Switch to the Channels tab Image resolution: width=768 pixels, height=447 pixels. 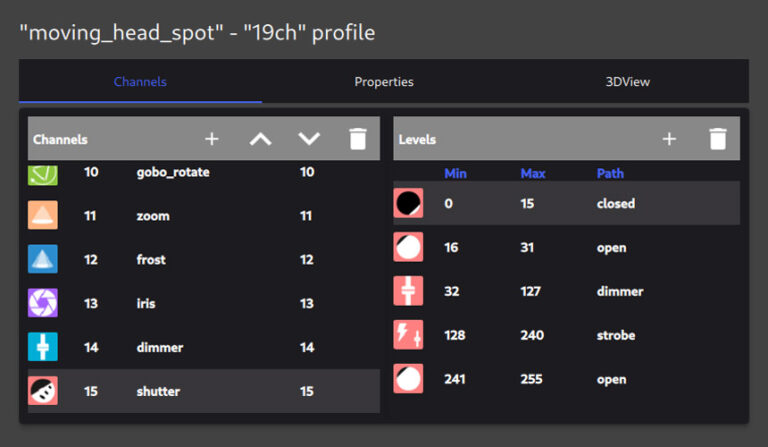[140, 82]
